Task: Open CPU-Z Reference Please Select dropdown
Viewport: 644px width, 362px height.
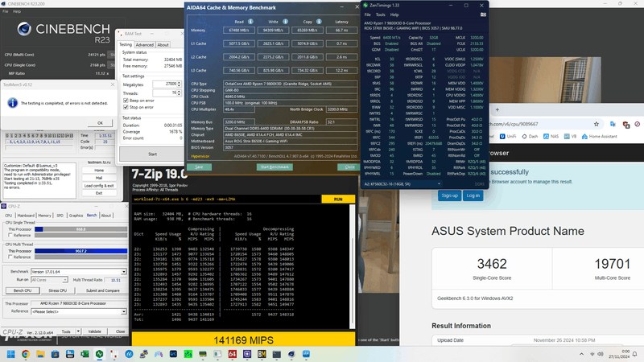Action: (x=124, y=311)
